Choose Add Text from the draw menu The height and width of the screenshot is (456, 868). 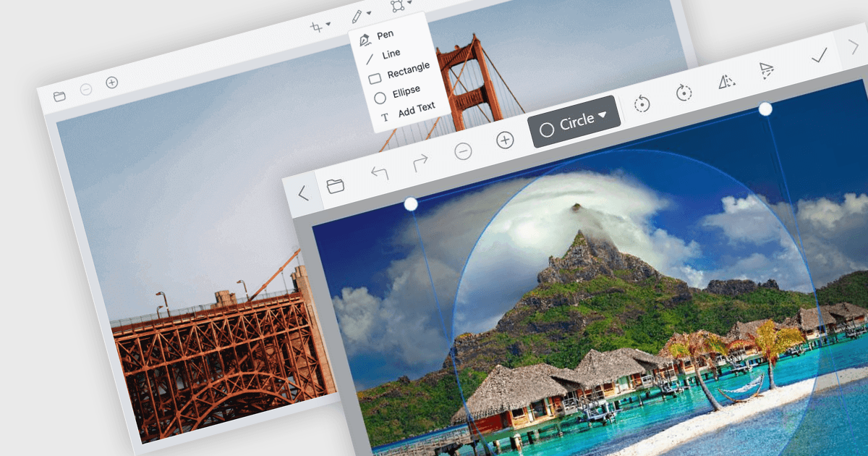408,111
